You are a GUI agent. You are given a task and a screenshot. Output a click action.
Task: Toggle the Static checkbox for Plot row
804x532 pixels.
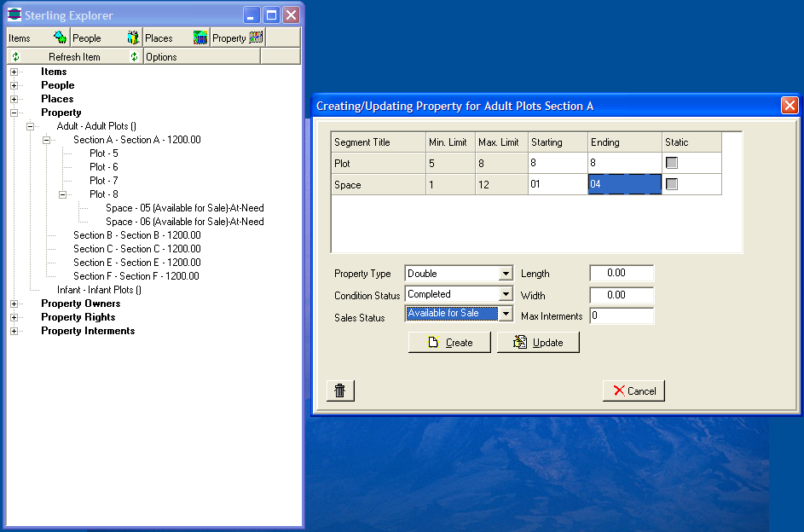pyautogui.click(x=672, y=163)
